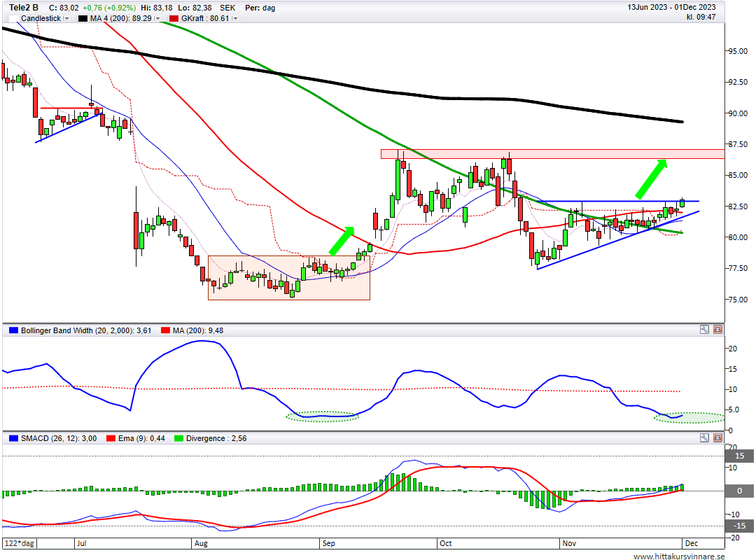The image size is (756, 560).
Task: Click the black MA 4 color swatch
Action: 83,18
